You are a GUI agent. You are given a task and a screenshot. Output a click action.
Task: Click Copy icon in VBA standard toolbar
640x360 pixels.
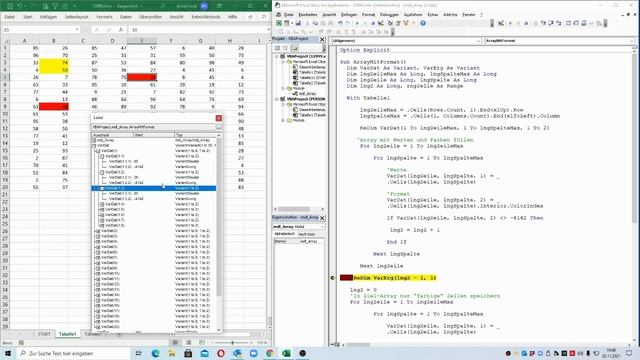(x=315, y=23)
